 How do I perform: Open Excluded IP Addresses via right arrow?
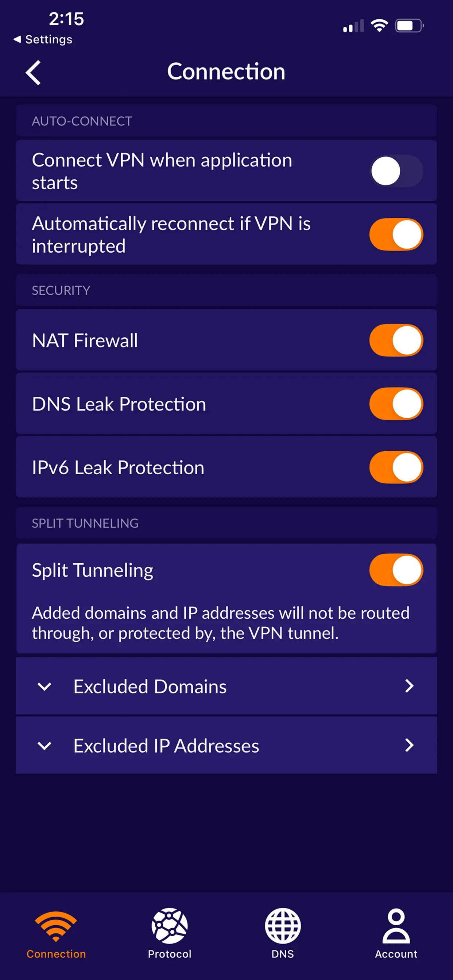point(410,746)
